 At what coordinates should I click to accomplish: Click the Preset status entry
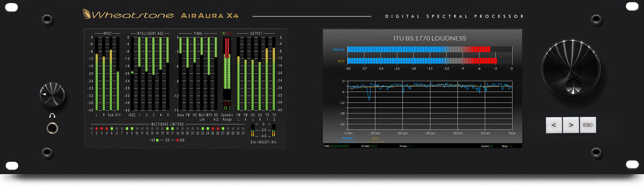(406, 146)
